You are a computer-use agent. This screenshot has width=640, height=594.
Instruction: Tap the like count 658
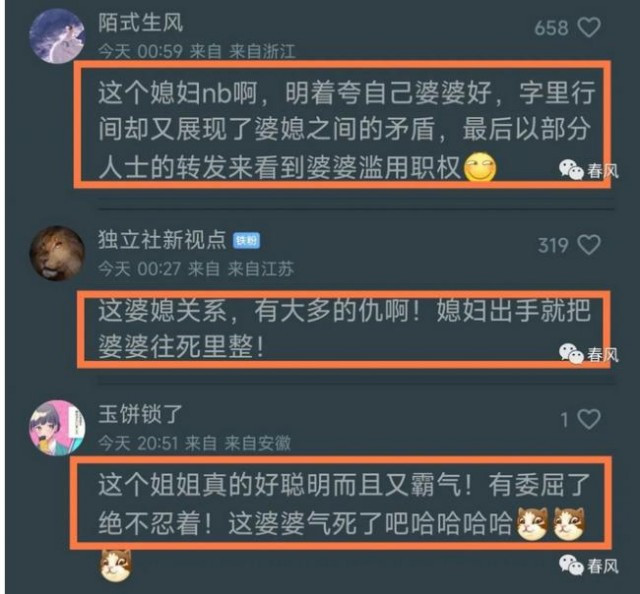pos(551,28)
